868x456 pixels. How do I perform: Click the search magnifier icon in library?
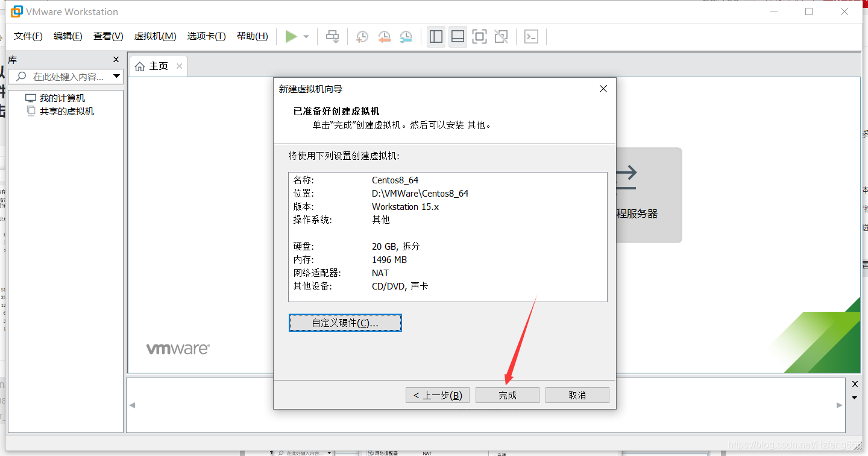tap(21, 77)
